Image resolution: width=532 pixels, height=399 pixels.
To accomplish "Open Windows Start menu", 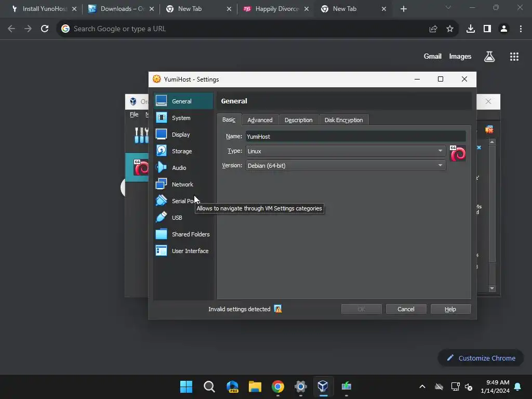I will tap(186, 387).
